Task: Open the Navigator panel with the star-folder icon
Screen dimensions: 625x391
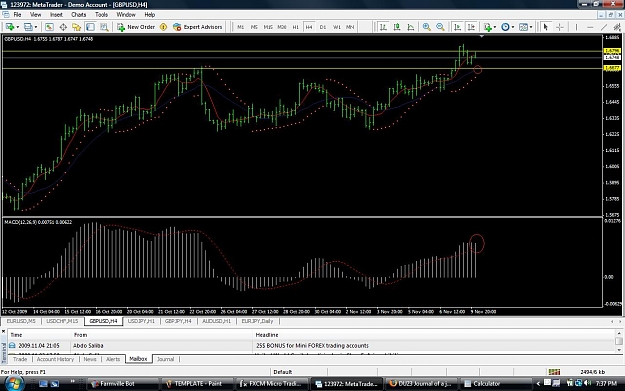Action: pos(77,27)
